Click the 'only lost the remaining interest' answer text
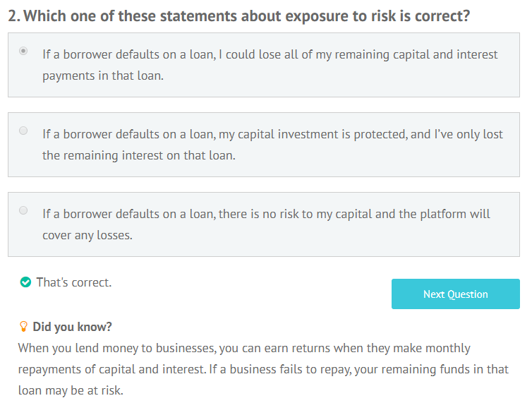The width and height of the screenshot is (532, 415). [x=272, y=145]
